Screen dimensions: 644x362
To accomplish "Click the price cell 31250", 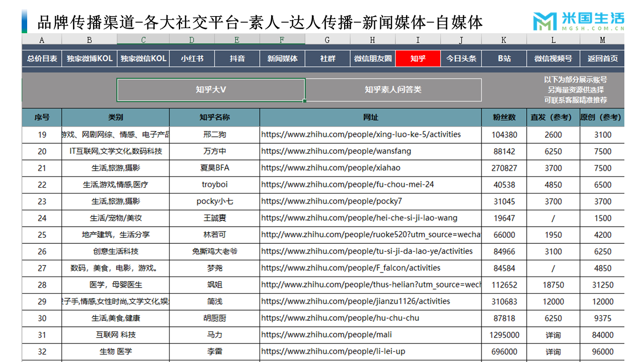I will point(602,285).
